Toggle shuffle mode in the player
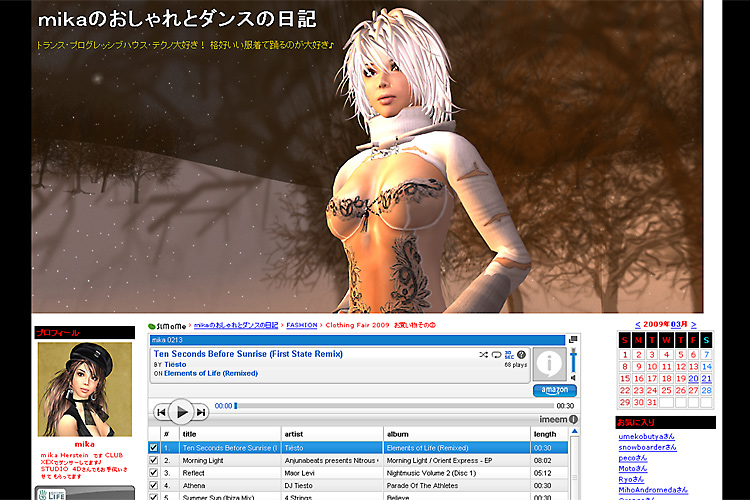Screen dimensions: 750x500 coord(484,355)
